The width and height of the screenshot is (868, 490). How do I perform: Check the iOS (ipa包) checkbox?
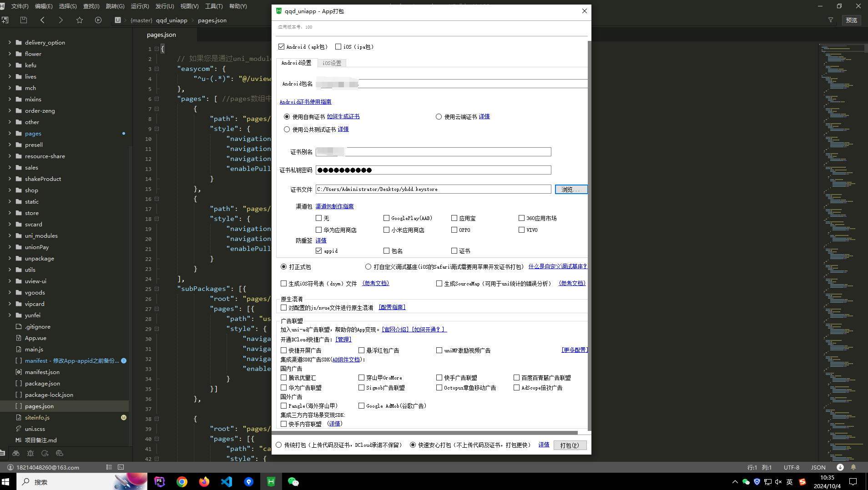338,46
